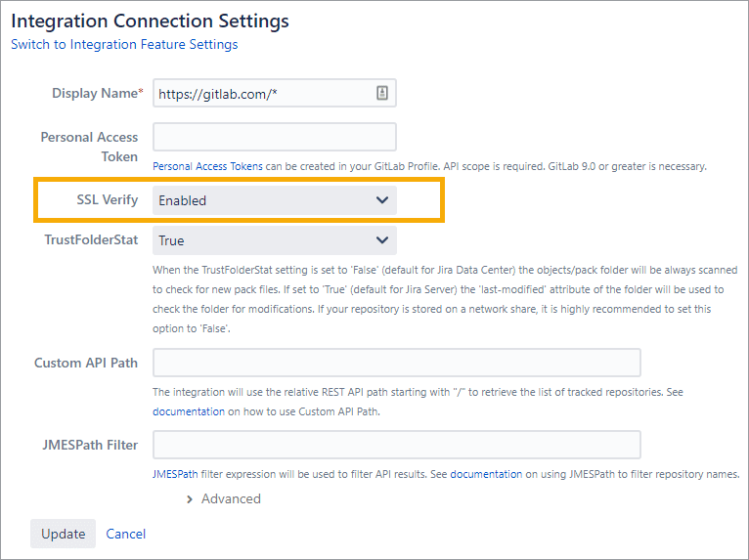This screenshot has width=749, height=560.
Task: Focus the Display Name text field
Action: coord(264,93)
